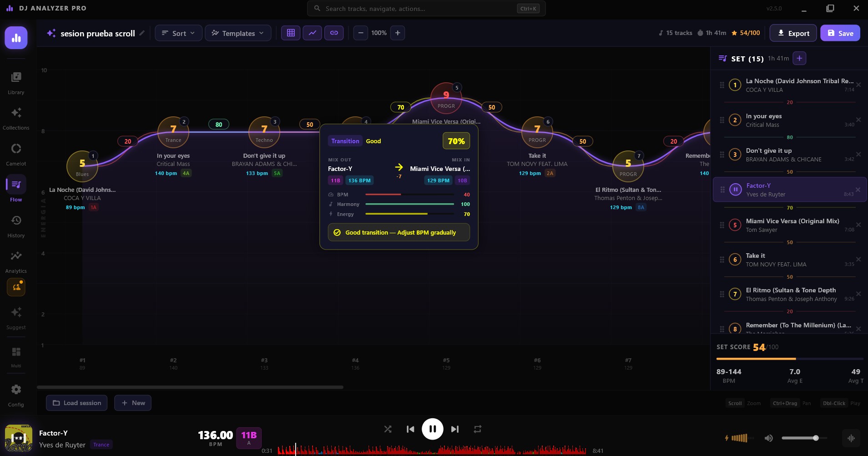Toggle the energy curve line button
Viewport: 868px width, 456px height.
click(x=313, y=33)
